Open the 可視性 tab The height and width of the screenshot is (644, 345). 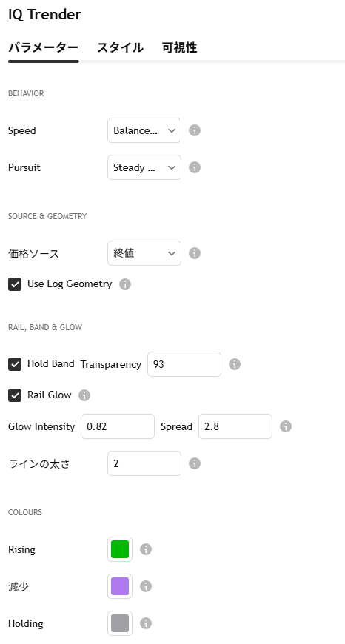179,47
